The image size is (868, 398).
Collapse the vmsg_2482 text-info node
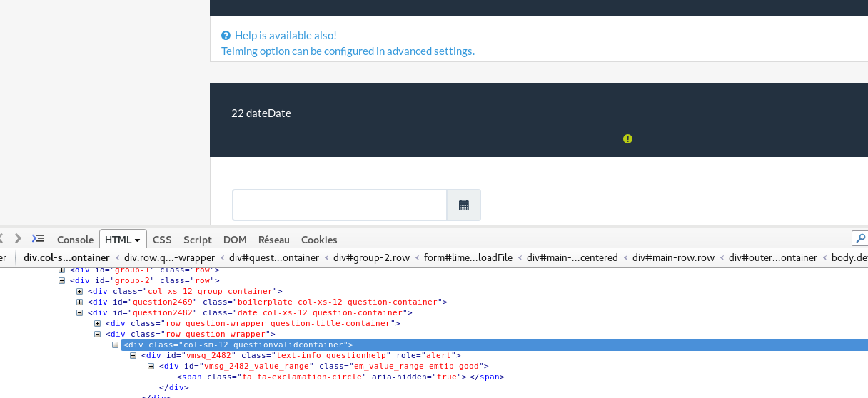(x=133, y=356)
